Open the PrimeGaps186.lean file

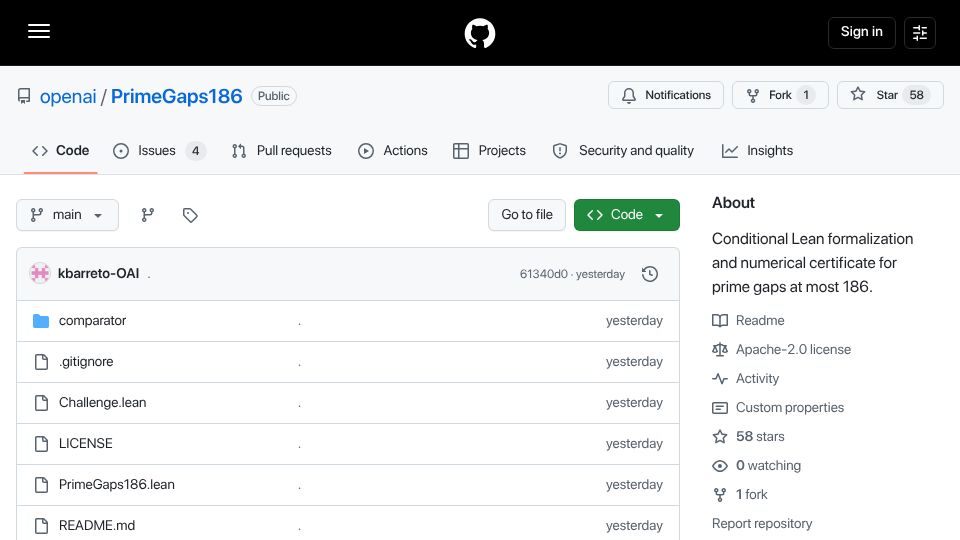117,484
